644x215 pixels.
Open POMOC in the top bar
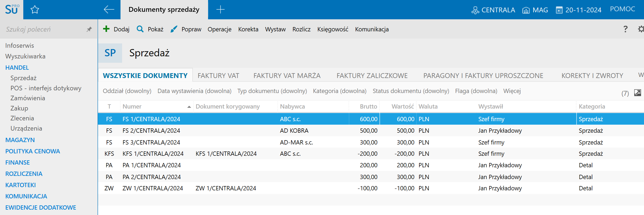pyautogui.click(x=622, y=9)
